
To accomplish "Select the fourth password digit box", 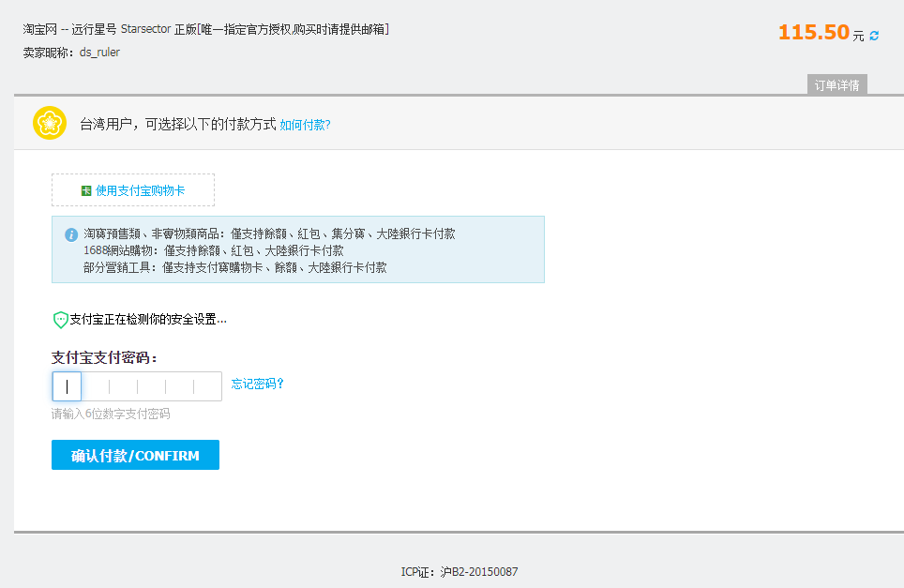I will (x=151, y=386).
